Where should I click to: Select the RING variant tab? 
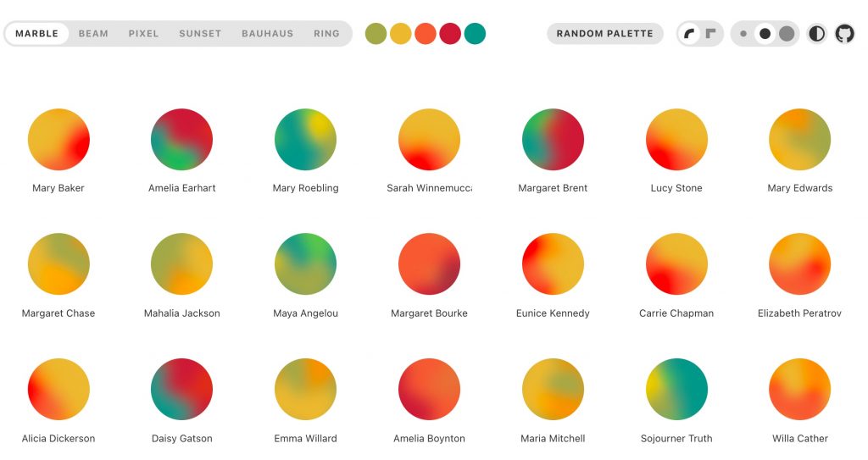point(326,34)
